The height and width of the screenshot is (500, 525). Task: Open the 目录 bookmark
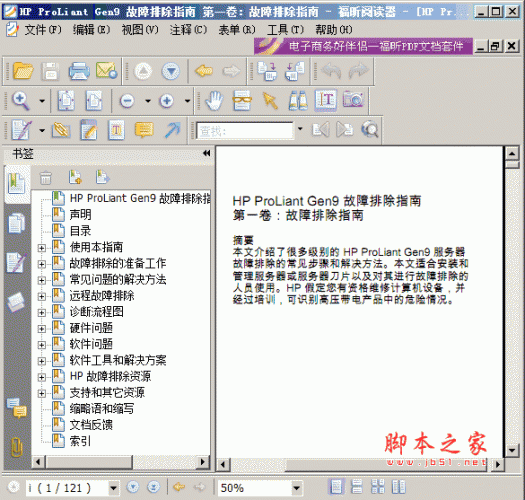click(x=80, y=230)
